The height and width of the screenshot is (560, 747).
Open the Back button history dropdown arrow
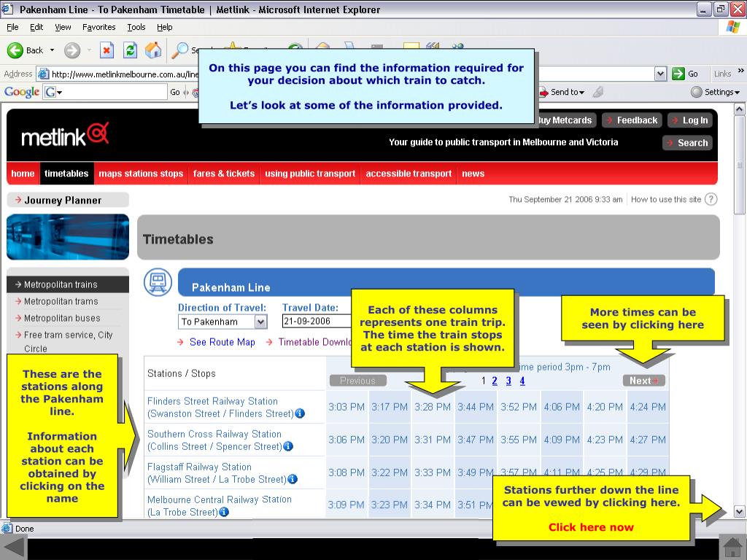(x=52, y=50)
